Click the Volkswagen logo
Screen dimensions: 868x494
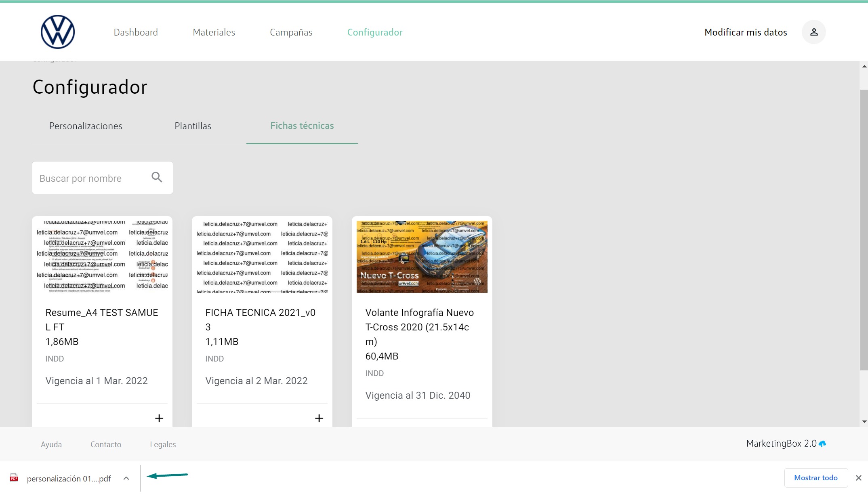pyautogui.click(x=58, y=32)
